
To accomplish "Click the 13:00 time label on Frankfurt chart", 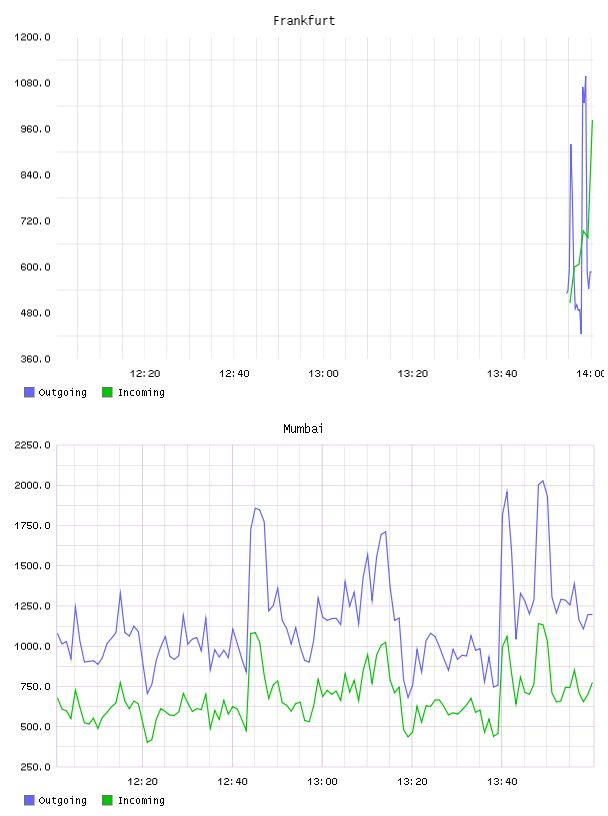I will [x=323, y=374].
